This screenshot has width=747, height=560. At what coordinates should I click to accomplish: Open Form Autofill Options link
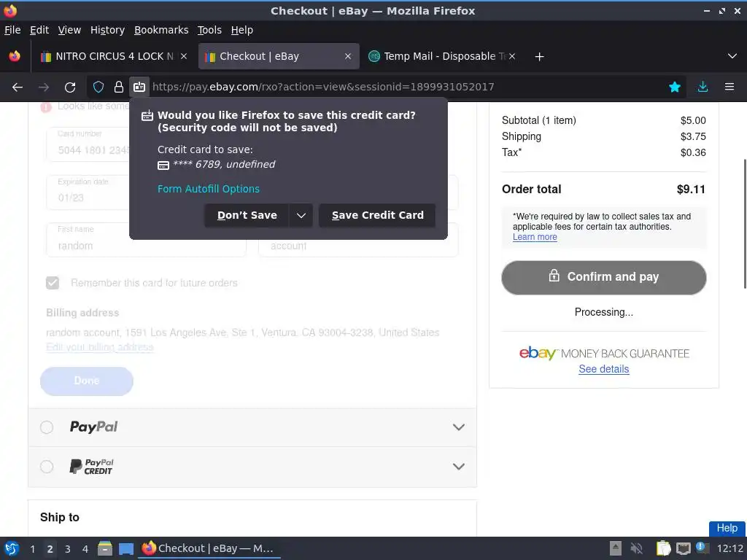click(x=208, y=189)
